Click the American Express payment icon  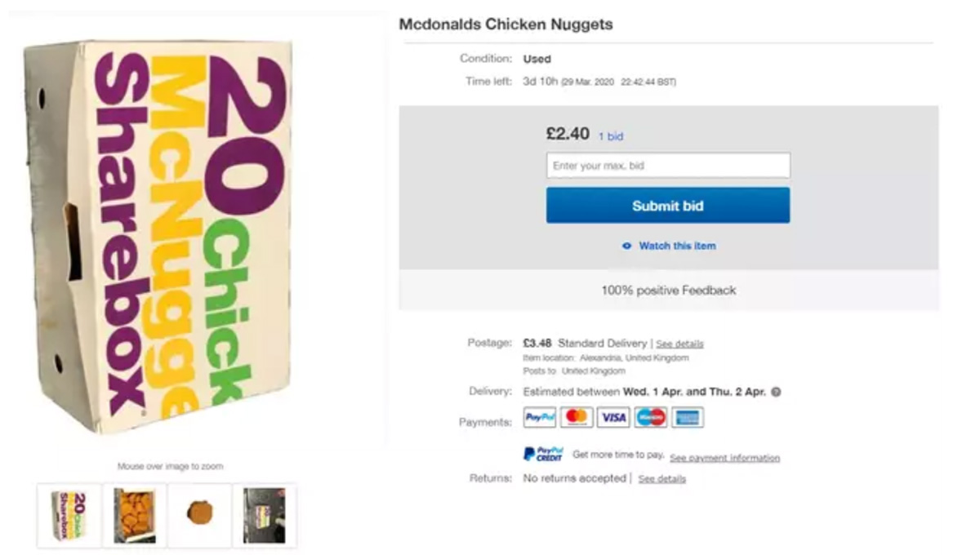pyautogui.click(x=688, y=418)
